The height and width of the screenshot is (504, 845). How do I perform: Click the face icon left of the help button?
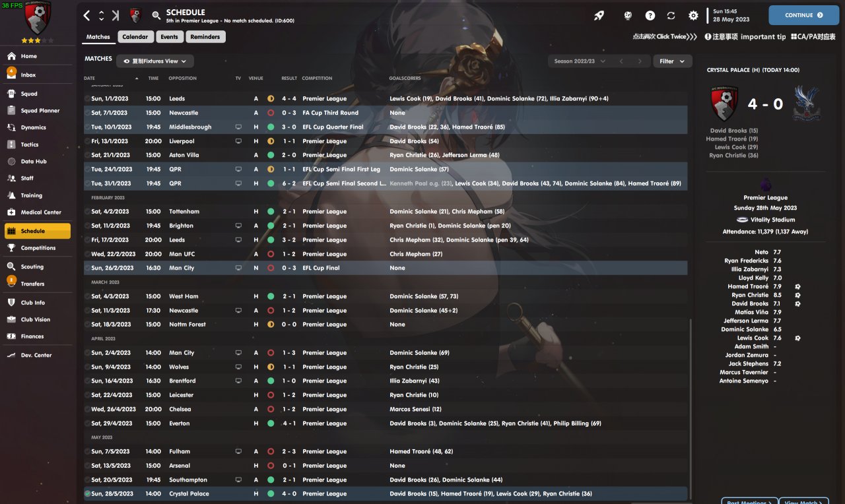tap(628, 15)
